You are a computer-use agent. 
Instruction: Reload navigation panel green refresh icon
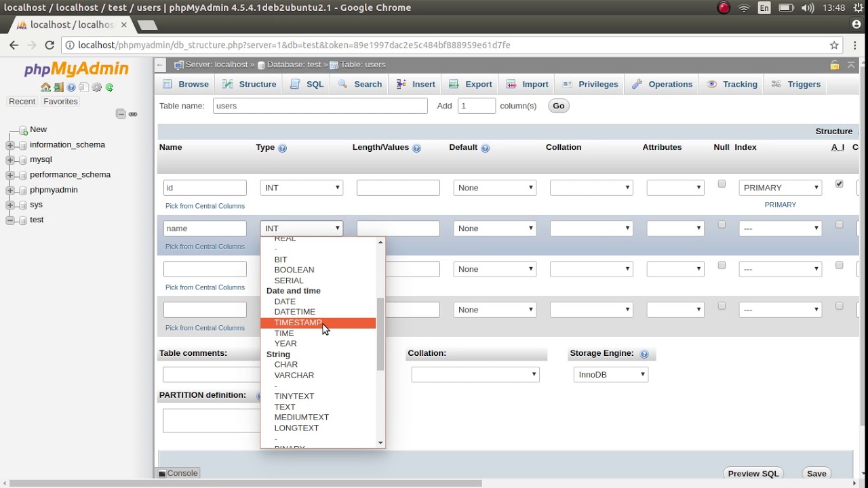(x=109, y=87)
